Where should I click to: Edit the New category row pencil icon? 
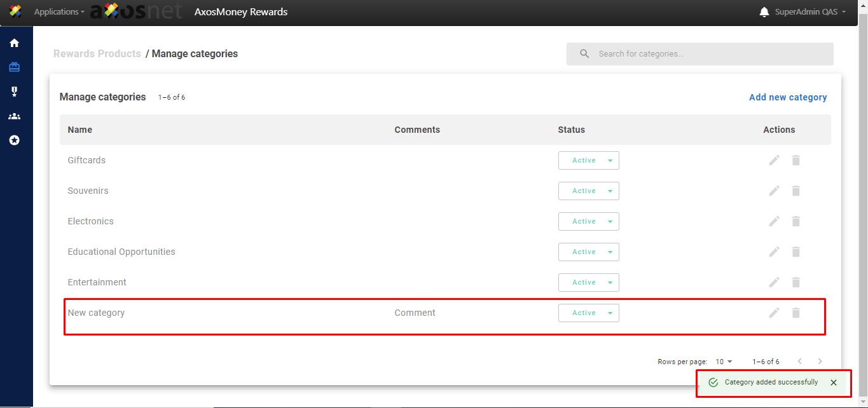click(774, 313)
